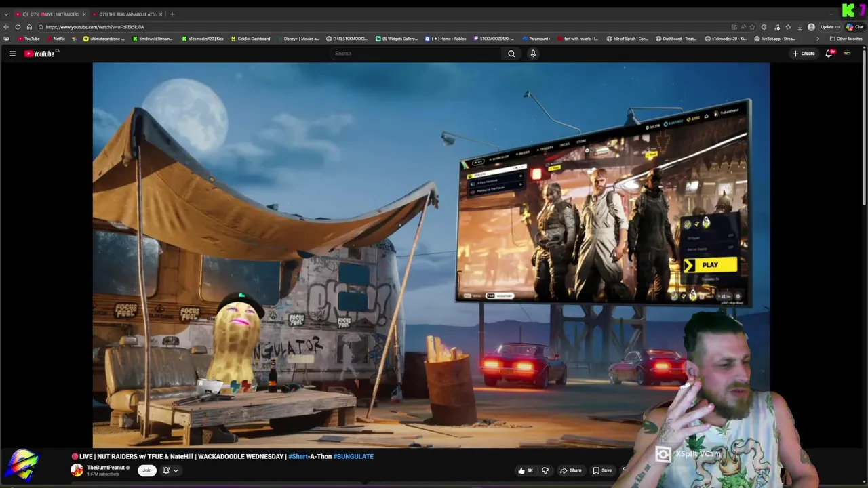Viewport: 868px width, 488px height.
Task: Click the browser address bar URL
Action: coord(95,27)
